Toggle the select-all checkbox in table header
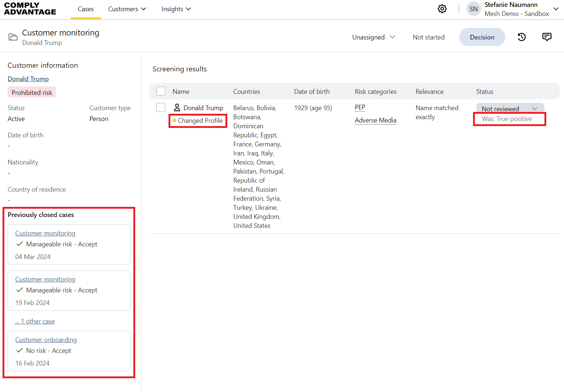This screenshot has height=392, width=564. click(x=161, y=91)
